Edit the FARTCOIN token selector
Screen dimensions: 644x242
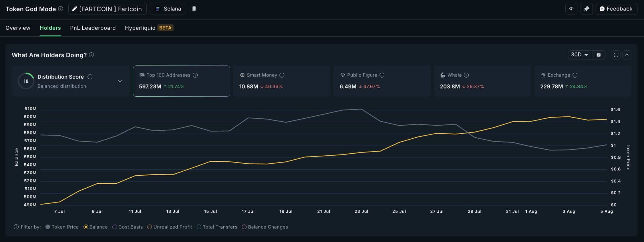107,9
